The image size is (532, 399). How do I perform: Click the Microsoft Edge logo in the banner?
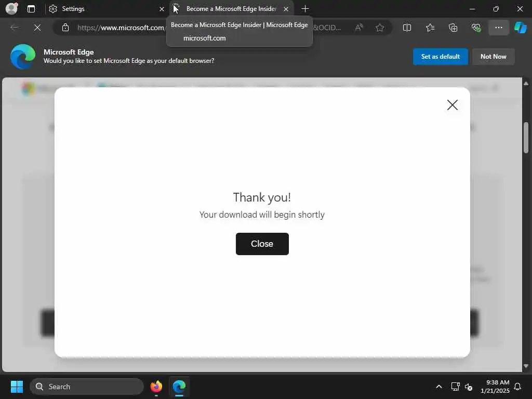coord(23,57)
